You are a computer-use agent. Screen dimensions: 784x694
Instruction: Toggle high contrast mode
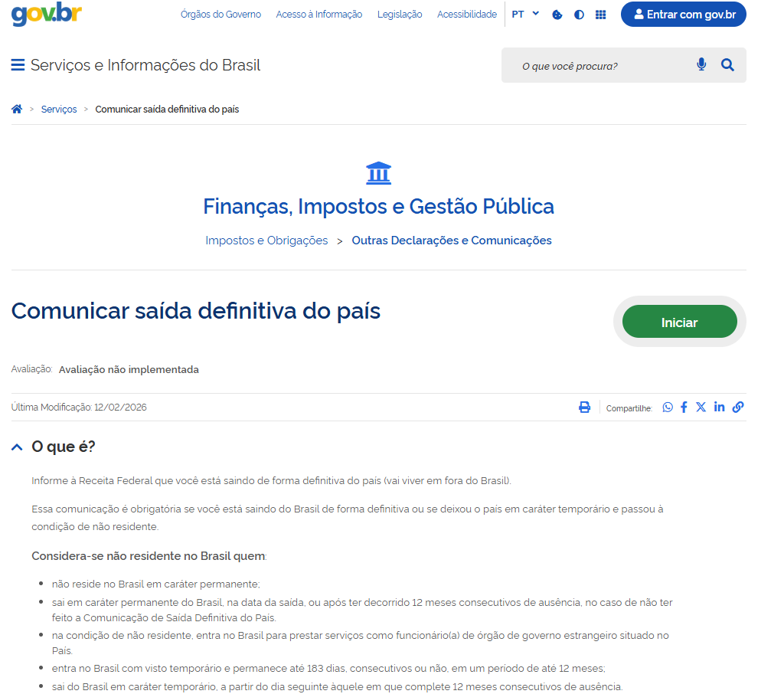pyautogui.click(x=579, y=15)
